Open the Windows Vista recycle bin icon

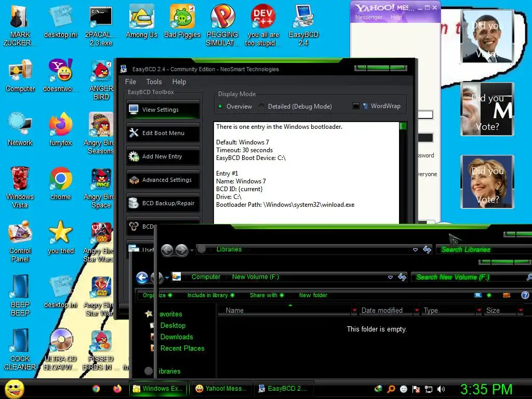click(20, 187)
